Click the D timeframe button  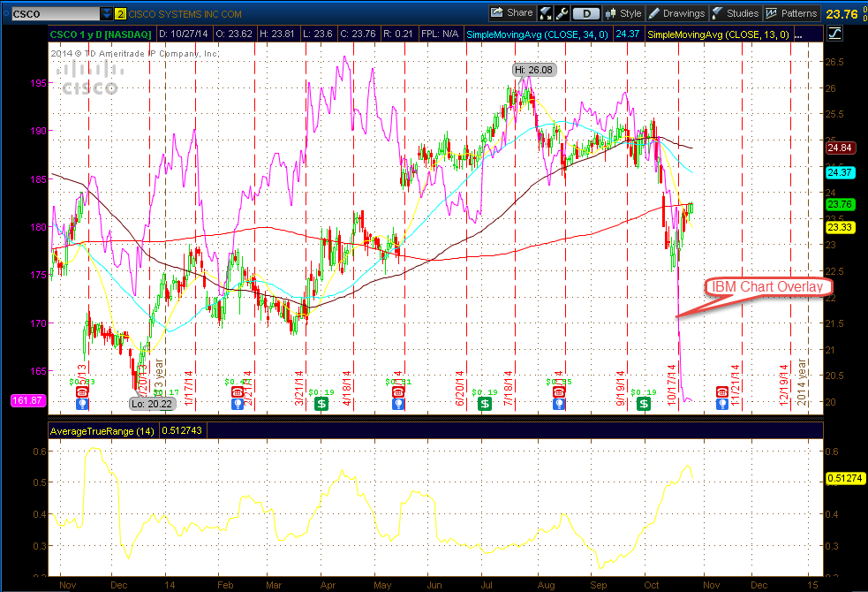585,13
